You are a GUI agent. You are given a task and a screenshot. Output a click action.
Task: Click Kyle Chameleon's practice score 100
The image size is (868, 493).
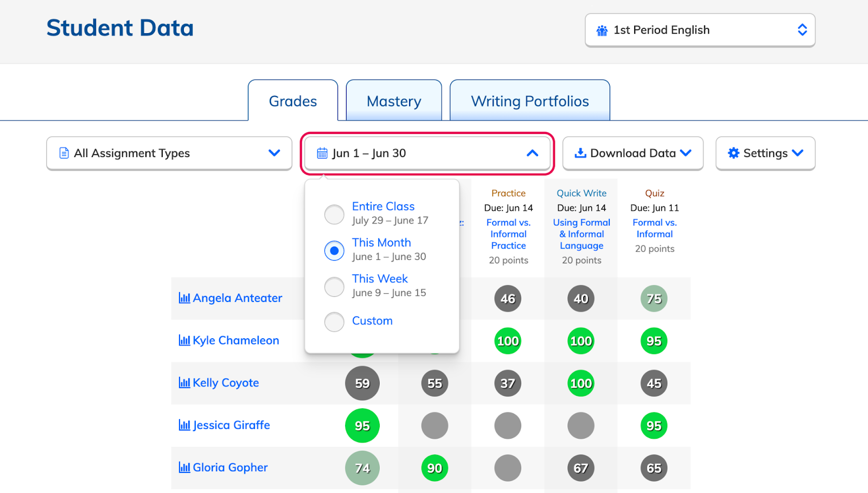pyautogui.click(x=508, y=341)
